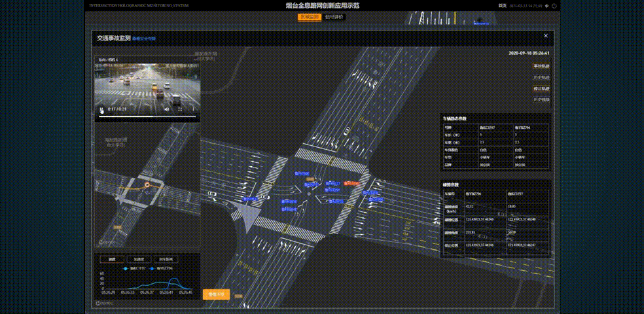The width and height of the screenshot is (644, 314).
Task: Click the power icon in the top-right corner
Action: (554, 5)
